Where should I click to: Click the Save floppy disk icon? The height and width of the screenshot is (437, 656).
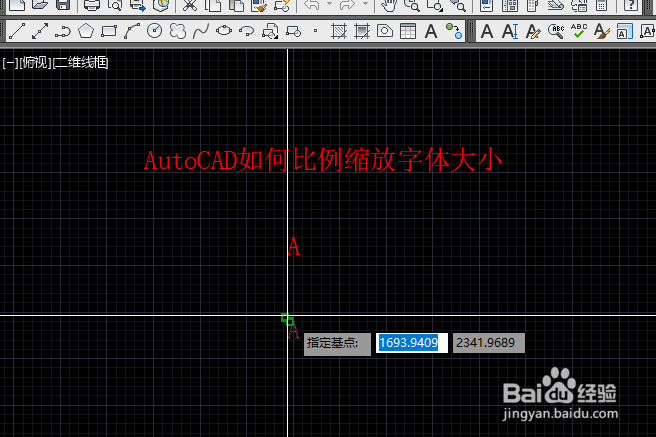[63, 5]
